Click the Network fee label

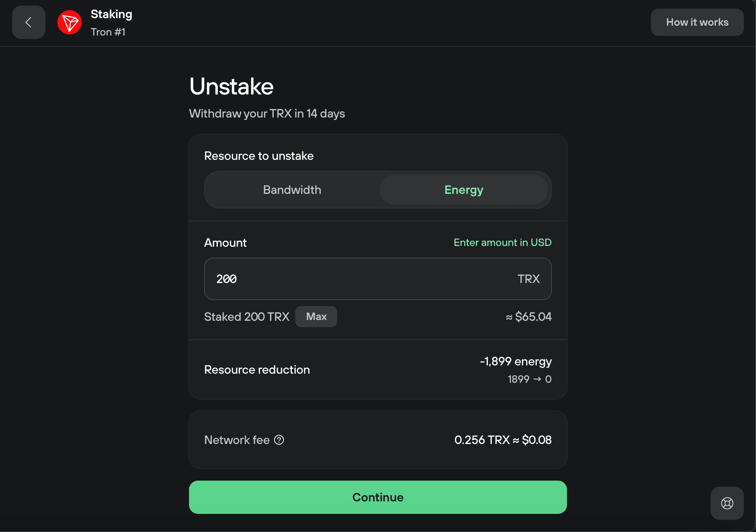tap(237, 440)
